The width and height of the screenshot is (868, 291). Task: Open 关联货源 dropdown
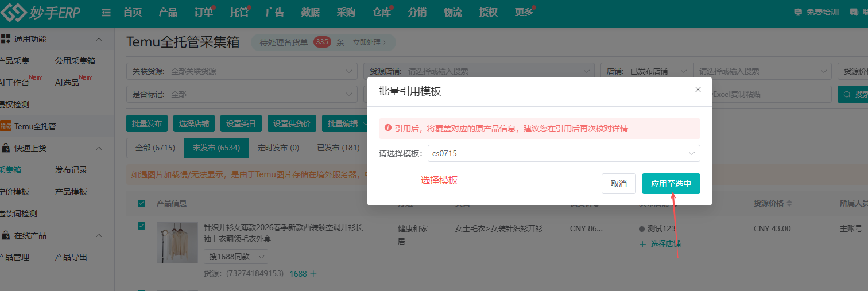[242, 71]
